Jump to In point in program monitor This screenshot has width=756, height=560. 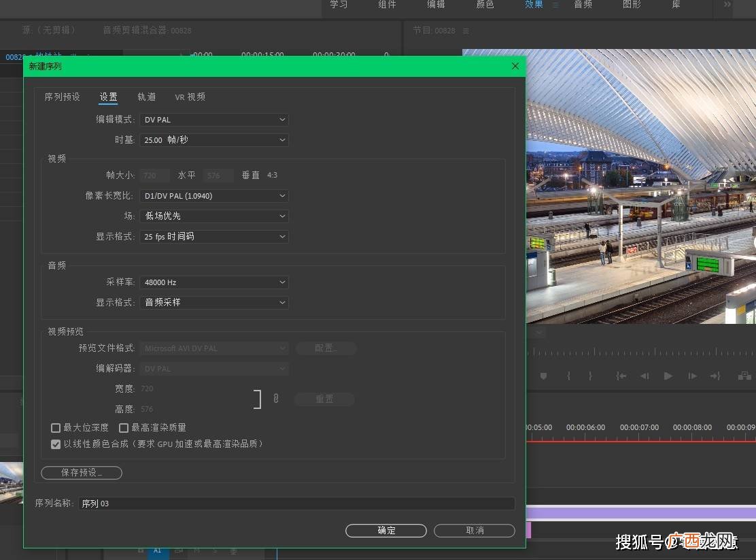tap(621, 376)
